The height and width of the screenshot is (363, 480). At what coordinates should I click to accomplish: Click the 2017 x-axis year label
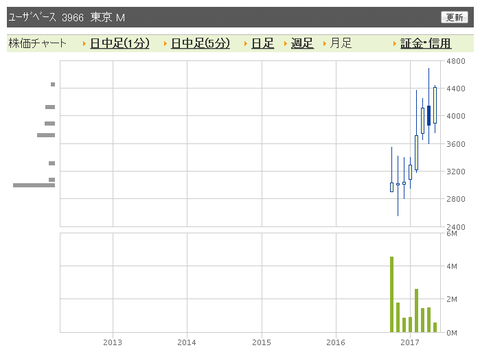410,342
